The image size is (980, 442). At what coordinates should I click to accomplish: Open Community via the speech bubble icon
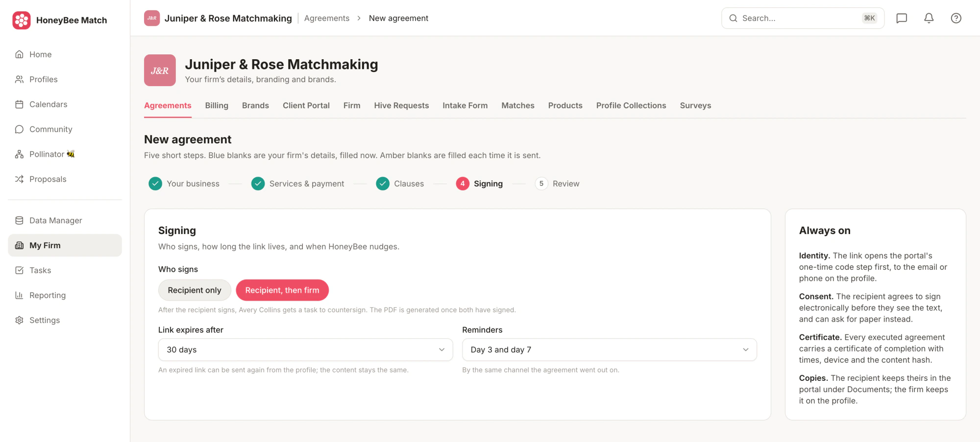(x=19, y=129)
